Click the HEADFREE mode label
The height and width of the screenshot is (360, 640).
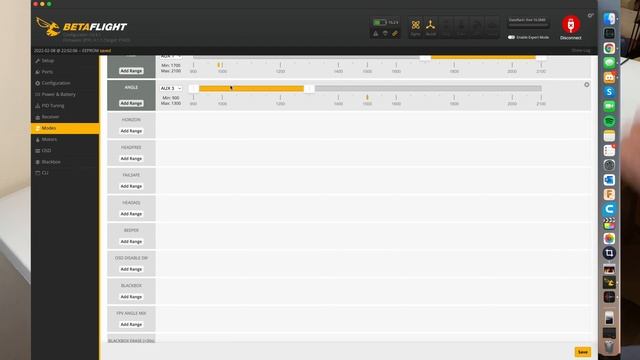tap(131, 147)
